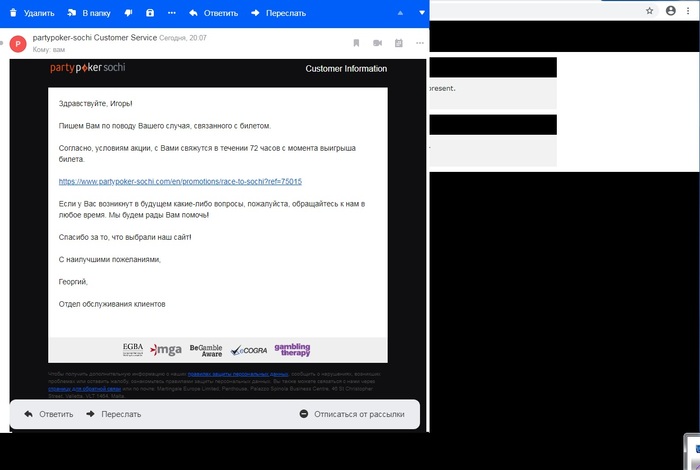The width and height of the screenshot is (700, 470).
Task: Click the Customer Information heading text
Action: click(x=346, y=69)
